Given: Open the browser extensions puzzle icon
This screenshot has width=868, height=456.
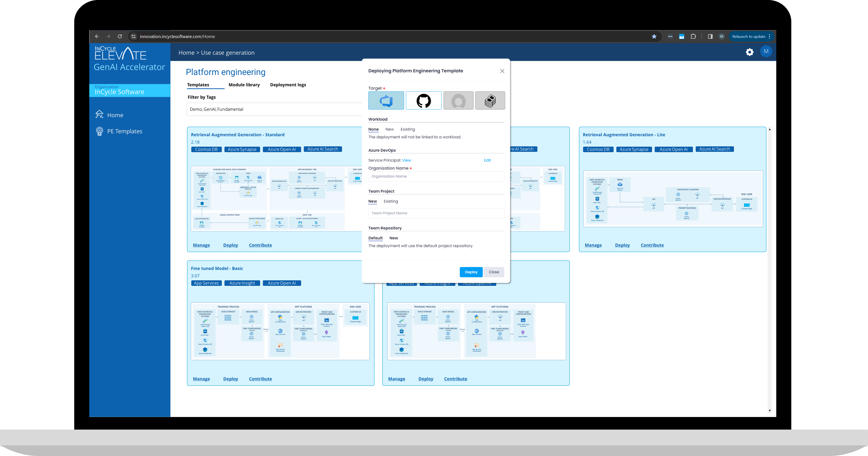Looking at the screenshot, I should (x=693, y=37).
